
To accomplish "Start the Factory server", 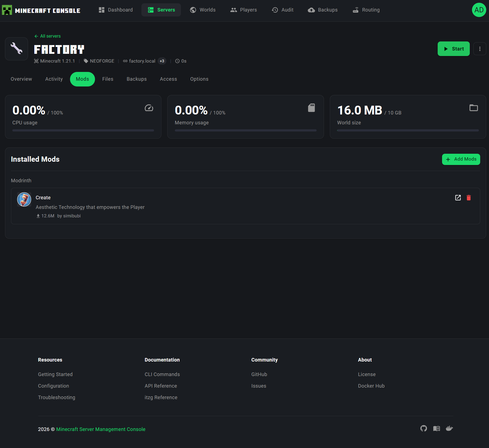I will 454,49.
